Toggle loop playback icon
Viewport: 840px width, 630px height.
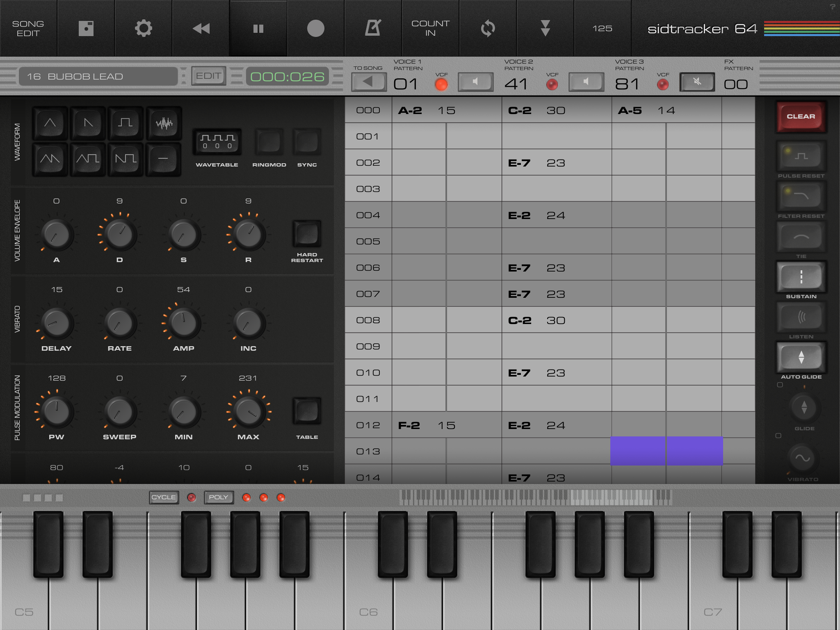[488, 28]
